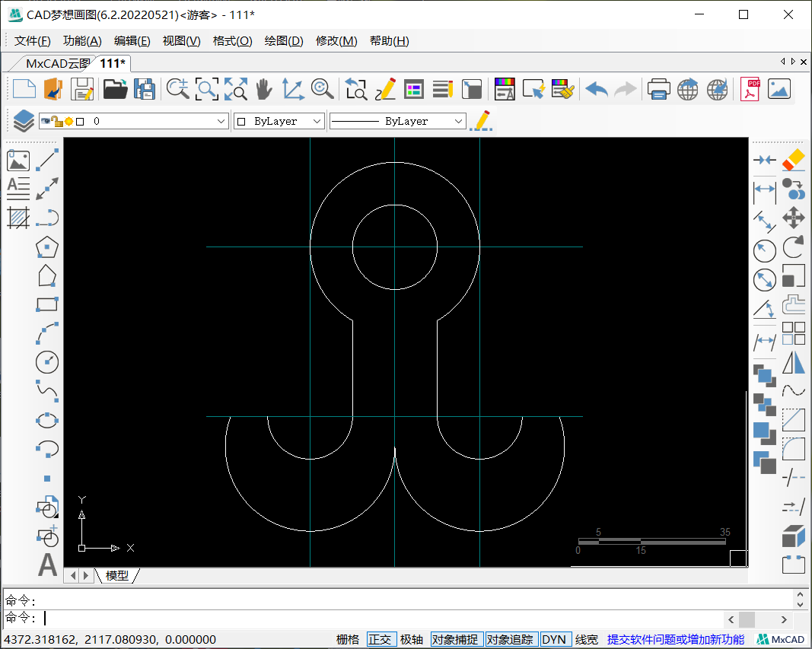
Task: Close the 111 document tab
Action: coord(803,62)
